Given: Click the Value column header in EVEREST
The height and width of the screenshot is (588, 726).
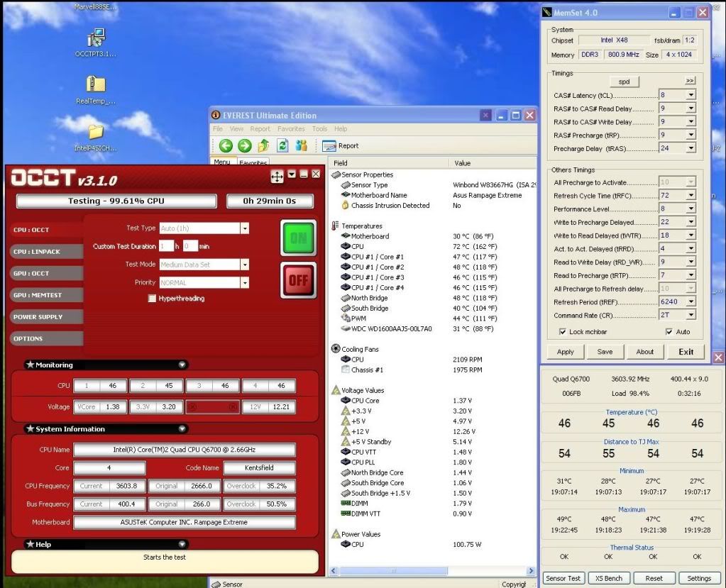Looking at the screenshot, I should point(493,163).
